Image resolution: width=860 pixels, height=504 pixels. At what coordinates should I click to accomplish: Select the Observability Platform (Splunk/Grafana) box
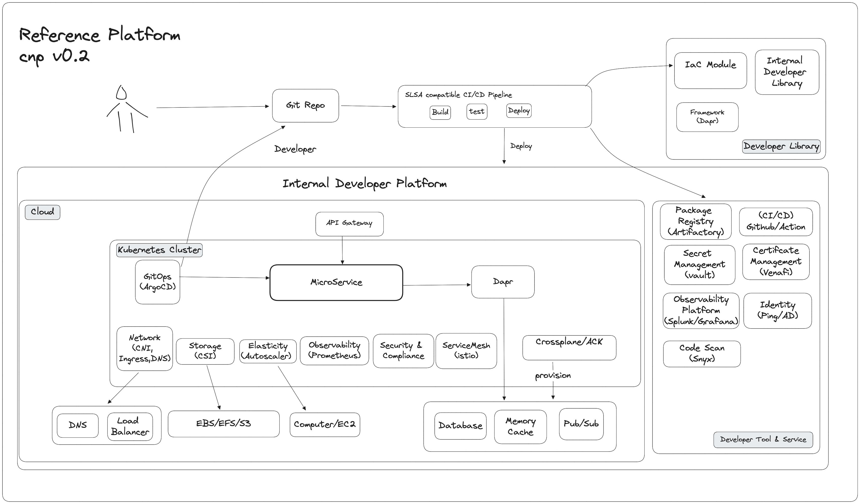[x=701, y=311]
